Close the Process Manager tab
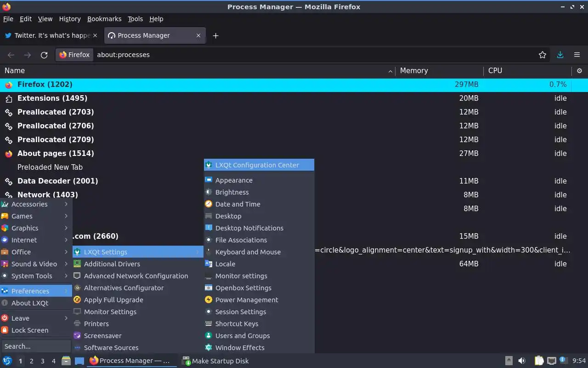588x368 pixels. tap(198, 35)
